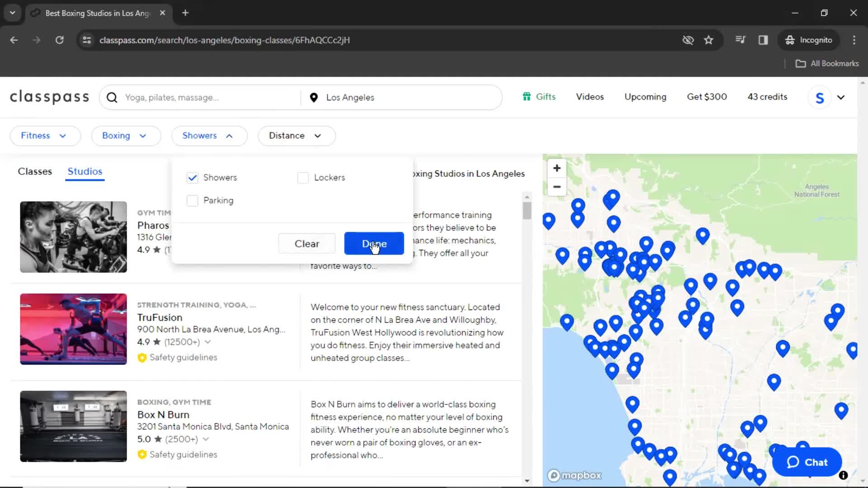Click the Done button in amenities popup
868x488 pixels.
374,244
